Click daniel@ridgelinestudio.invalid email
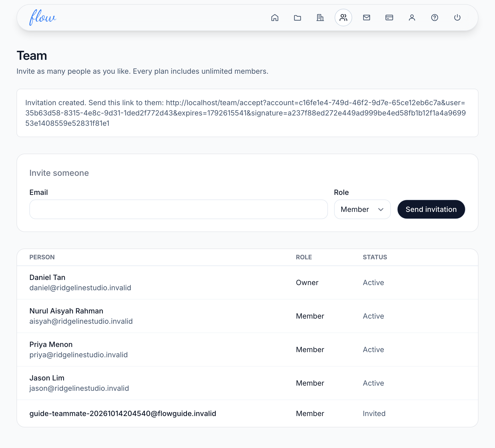This screenshot has width=495, height=448. point(80,288)
